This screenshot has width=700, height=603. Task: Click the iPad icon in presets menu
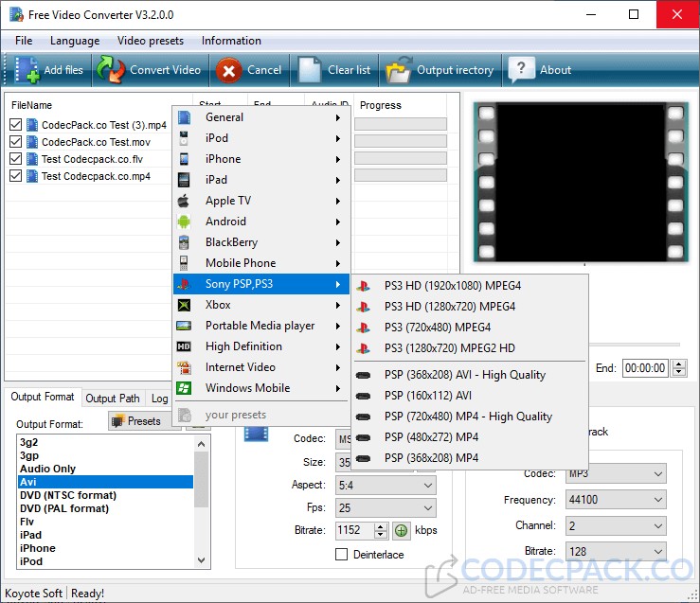tap(184, 180)
